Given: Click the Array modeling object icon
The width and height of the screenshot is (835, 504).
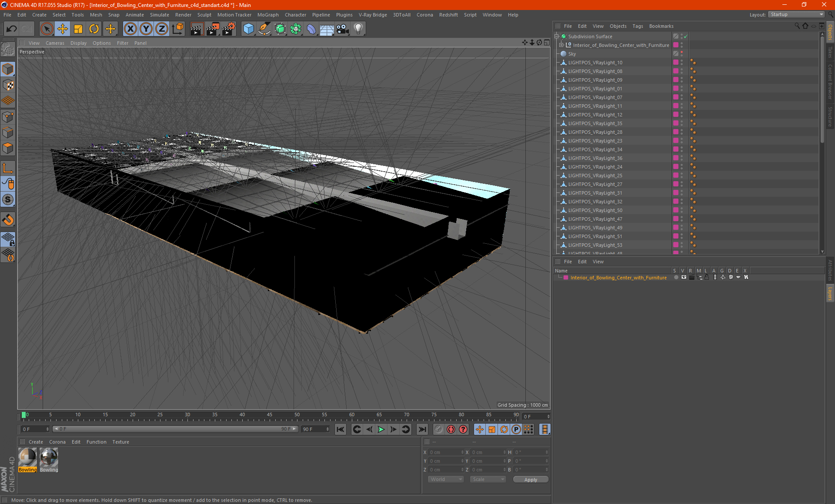Looking at the screenshot, I should tap(296, 29).
